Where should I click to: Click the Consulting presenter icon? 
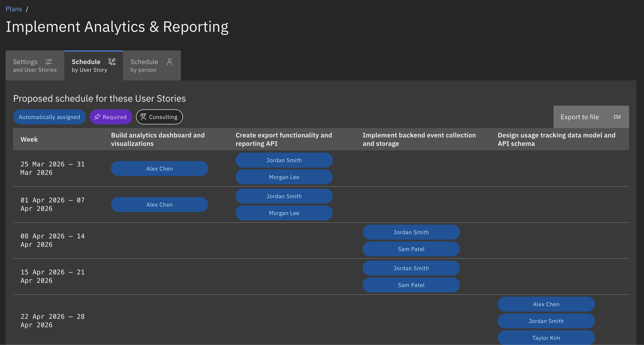click(x=143, y=117)
